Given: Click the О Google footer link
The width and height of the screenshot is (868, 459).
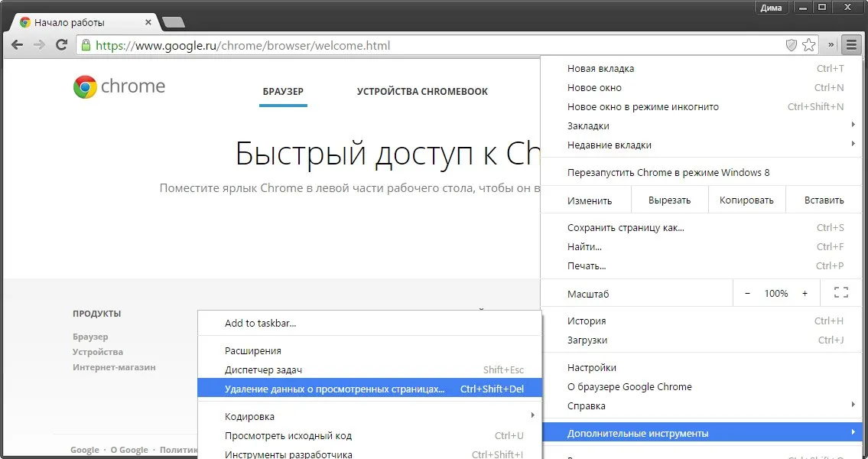Looking at the screenshot, I should [129, 450].
